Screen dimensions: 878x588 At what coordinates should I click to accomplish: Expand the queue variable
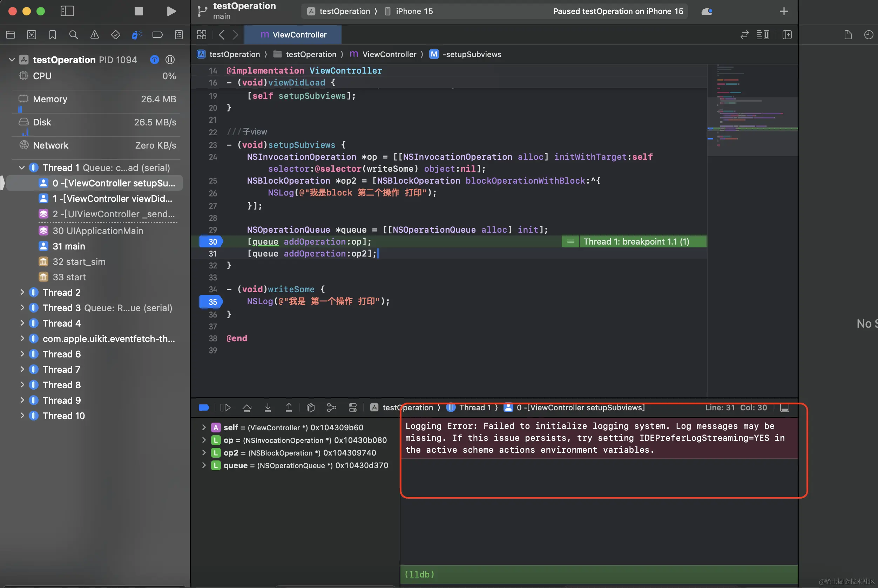204,466
